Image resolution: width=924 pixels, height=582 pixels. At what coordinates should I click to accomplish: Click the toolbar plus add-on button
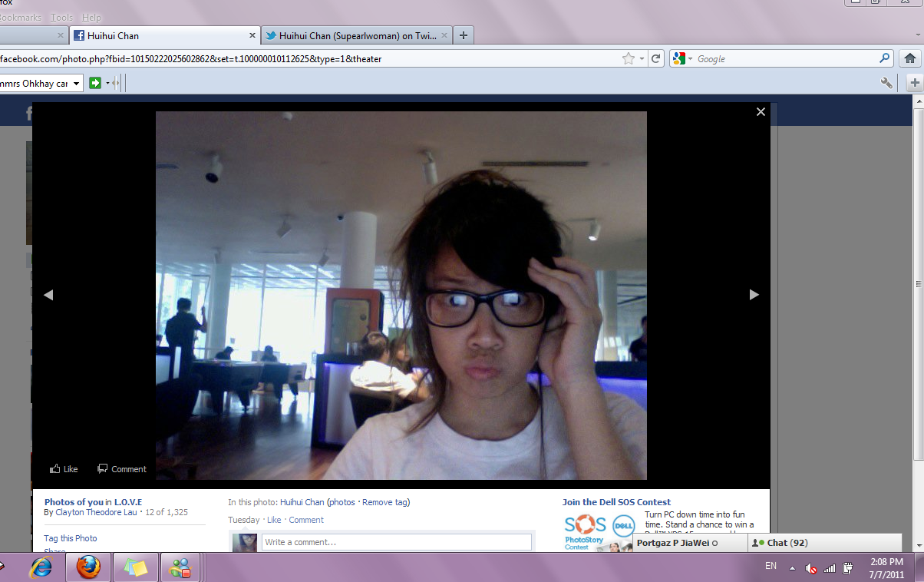click(915, 83)
